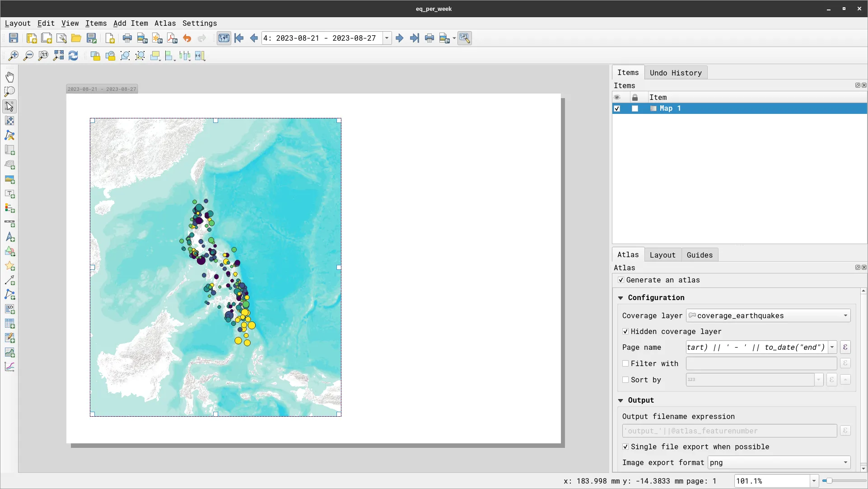Screen dimensions: 868x489
Task: Open the Page name expression builder
Action: coord(845,347)
